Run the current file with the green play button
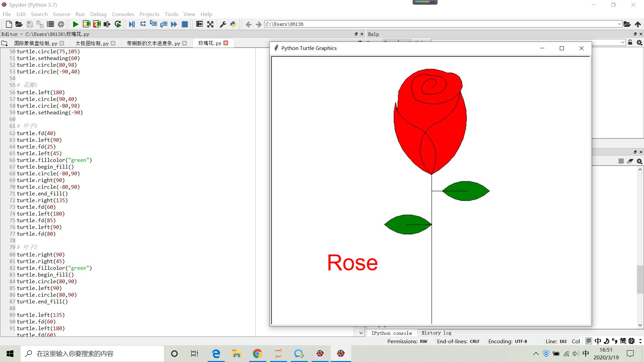The height and width of the screenshot is (362, 644). [75, 24]
